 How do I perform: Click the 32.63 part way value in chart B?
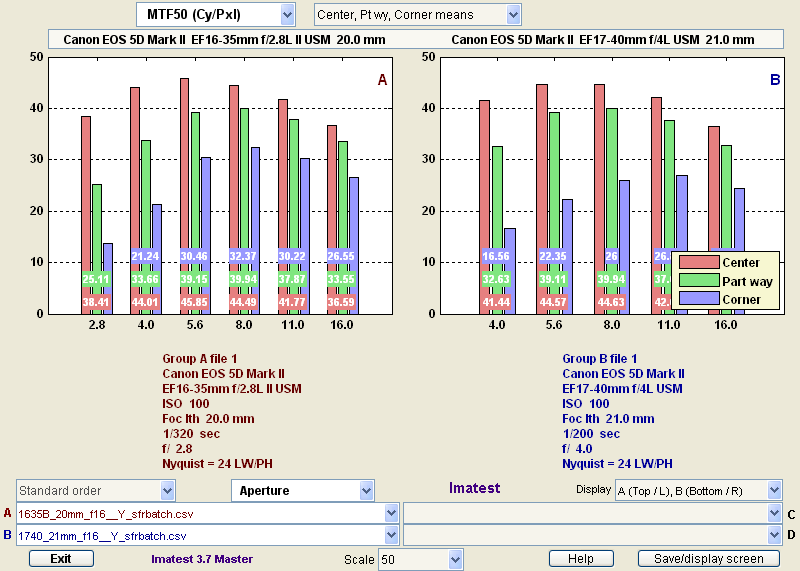click(496, 279)
